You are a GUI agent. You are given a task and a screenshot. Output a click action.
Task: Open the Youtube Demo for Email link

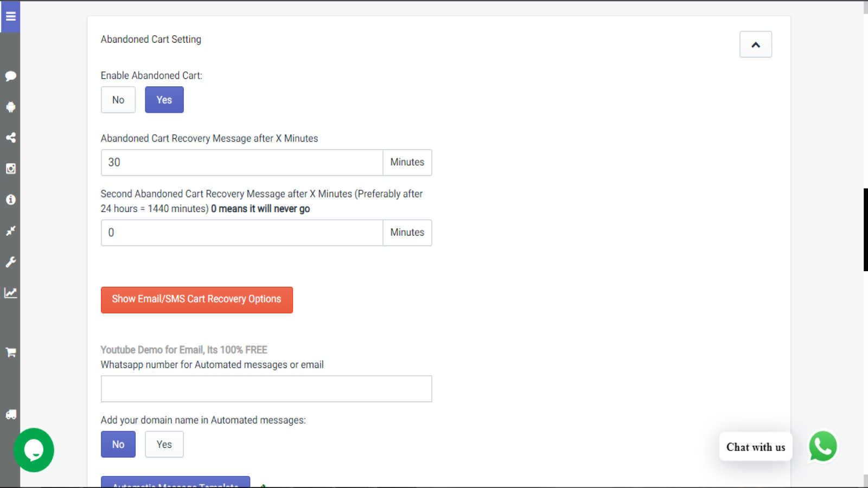[184, 350]
